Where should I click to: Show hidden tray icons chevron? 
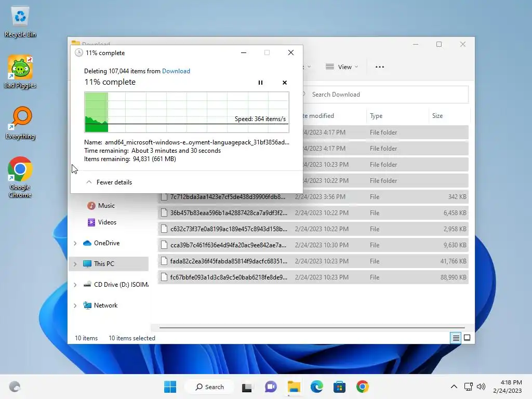(x=454, y=387)
